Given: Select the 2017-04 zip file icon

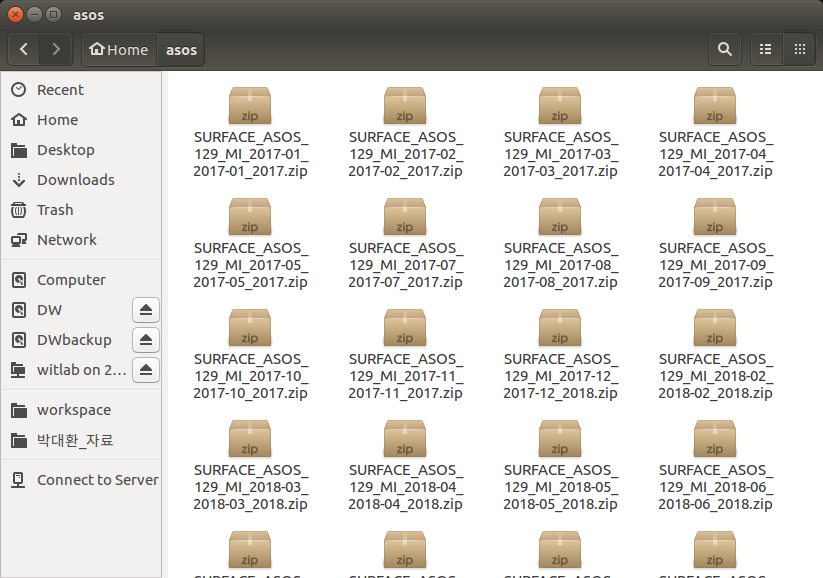Looking at the screenshot, I should [715, 106].
